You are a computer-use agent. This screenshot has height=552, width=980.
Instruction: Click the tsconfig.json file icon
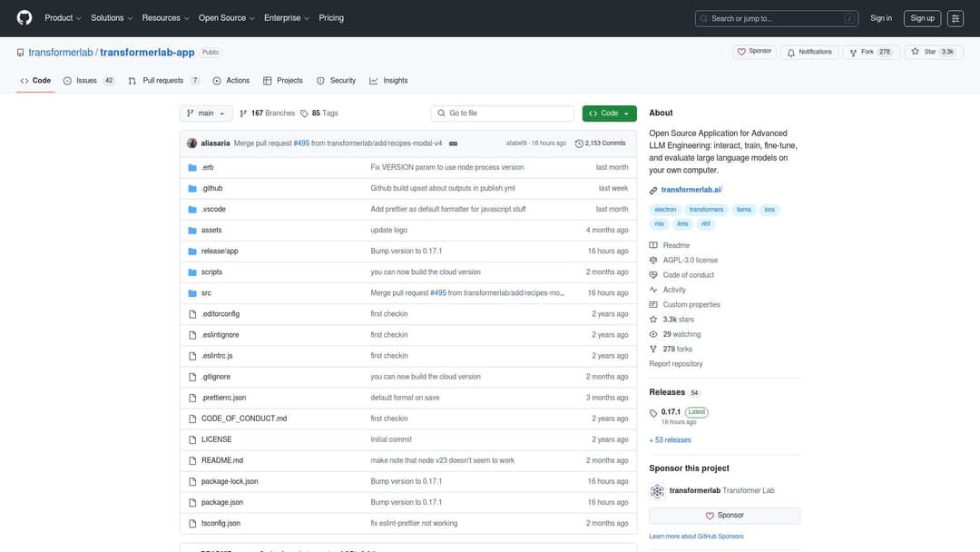[x=192, y=523]
